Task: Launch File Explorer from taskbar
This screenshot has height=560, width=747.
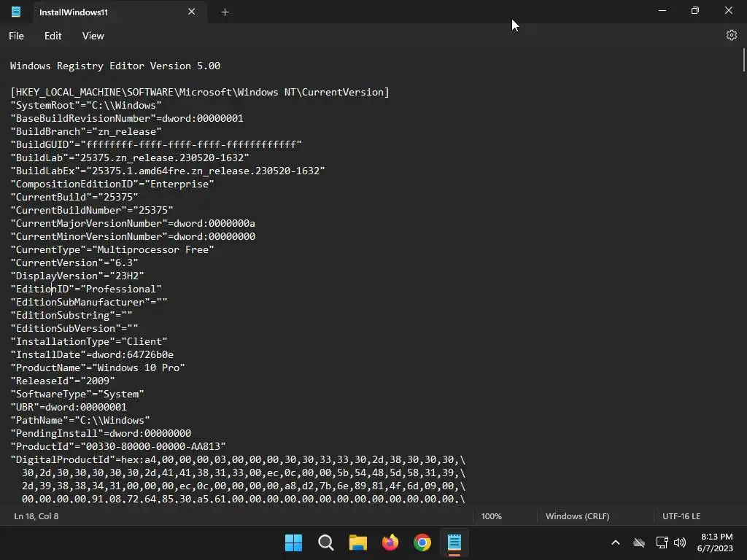Action: [357, 542]
